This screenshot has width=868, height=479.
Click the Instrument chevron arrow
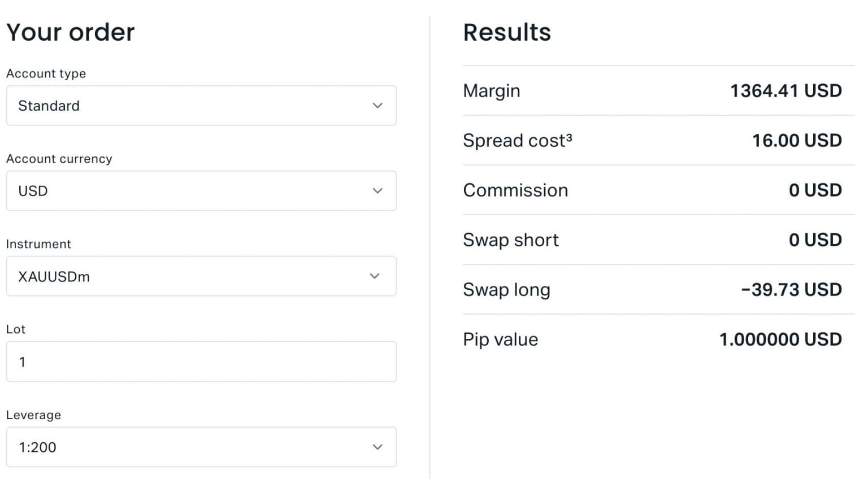(374, 276)
